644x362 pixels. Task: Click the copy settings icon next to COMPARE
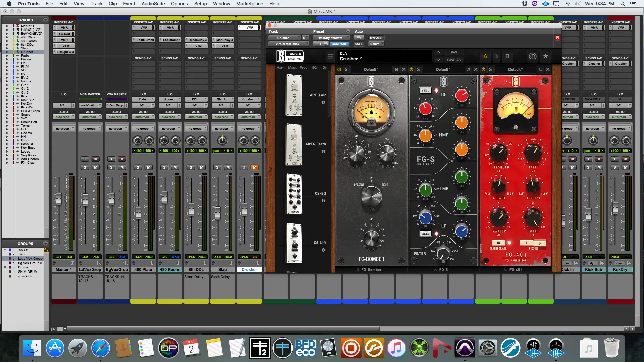click(x=326, y=44)
